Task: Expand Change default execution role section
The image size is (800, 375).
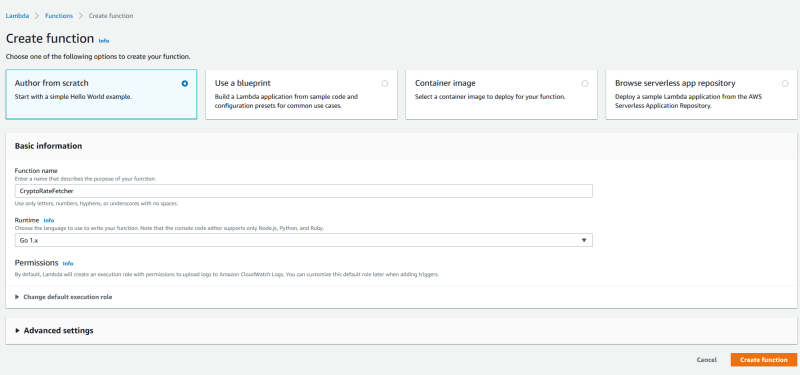Action: [x=64, y=297]
